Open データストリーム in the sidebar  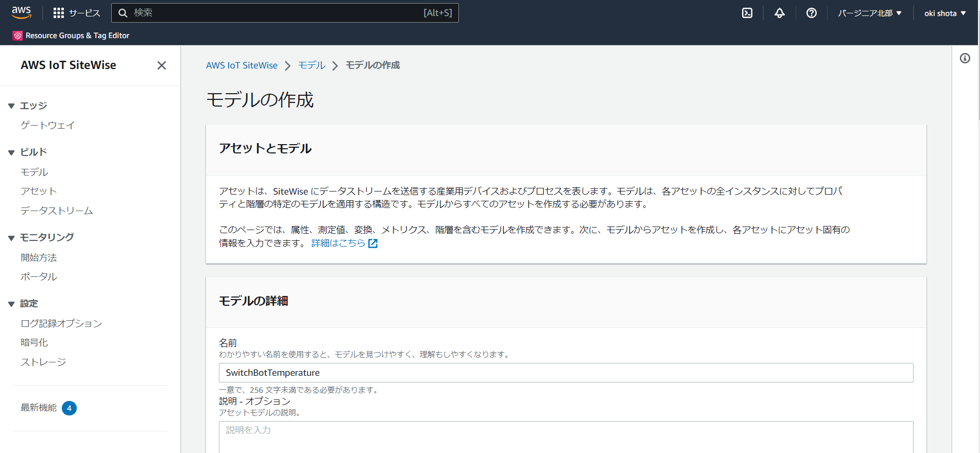coord(57,211)
